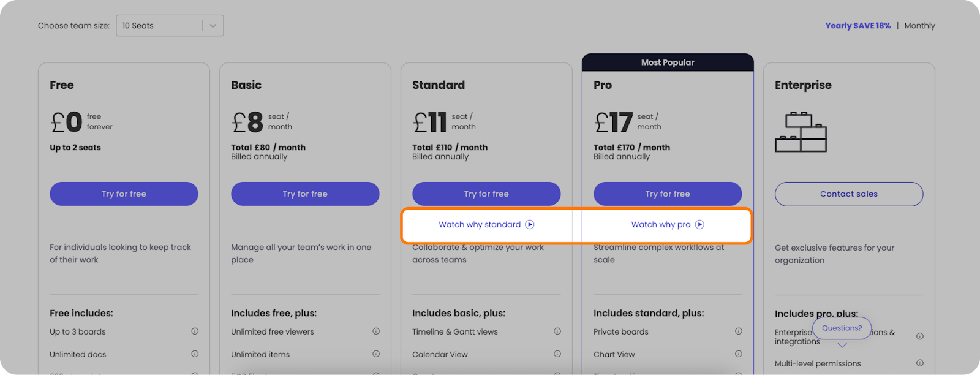Click Contact sales for Enterprise plan
The height and width of the screenshot is (375, 980).
(849, 194)
